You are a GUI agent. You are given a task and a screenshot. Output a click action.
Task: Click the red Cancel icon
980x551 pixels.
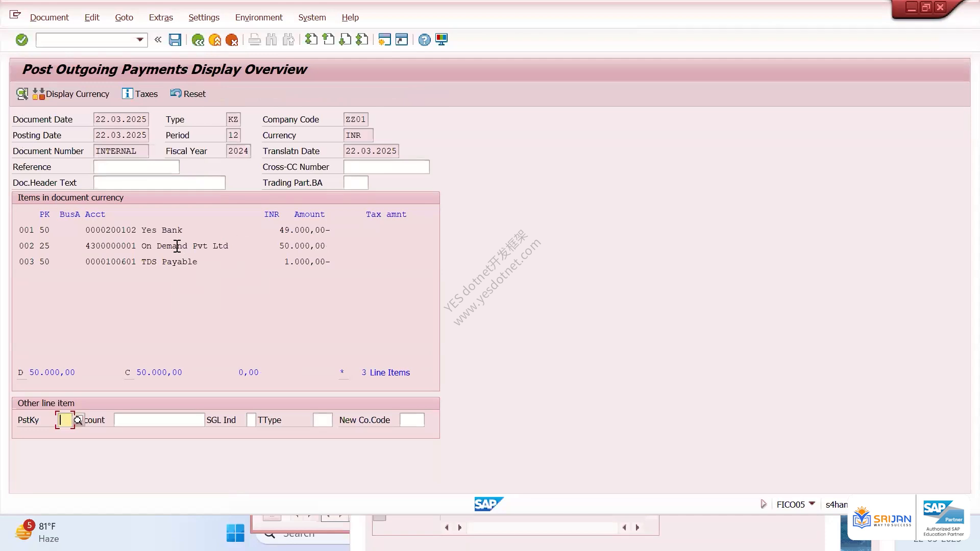coord(232,40)
